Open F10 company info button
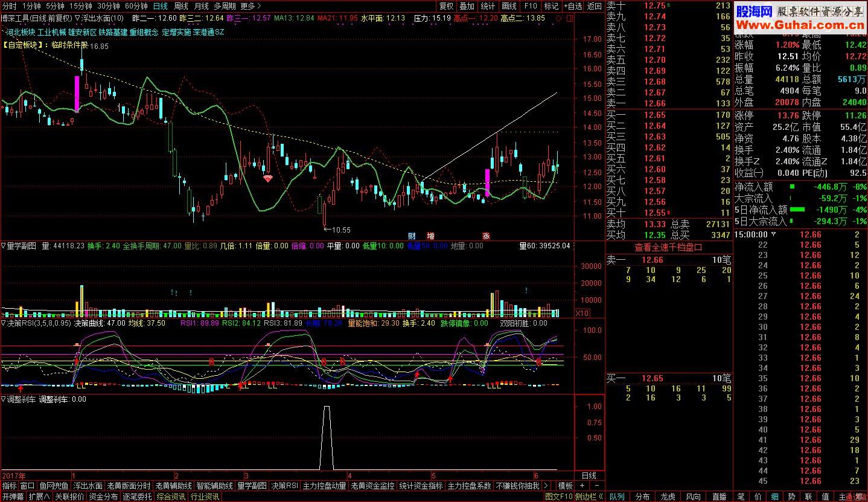 tap(530, 6)
